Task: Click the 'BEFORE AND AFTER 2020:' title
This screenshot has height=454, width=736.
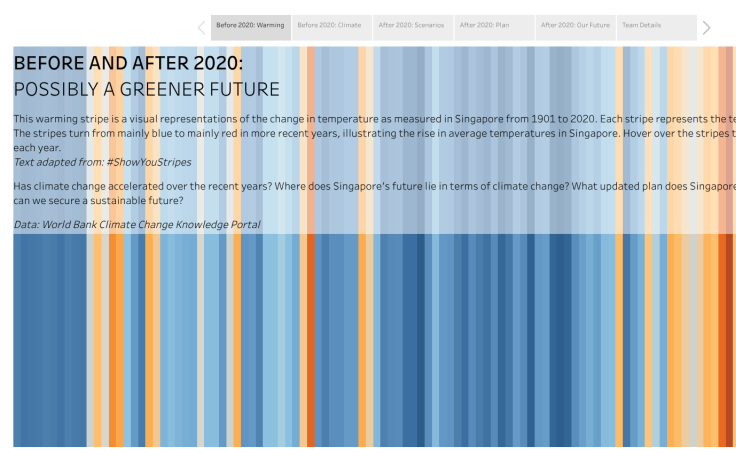Action: 128,63
